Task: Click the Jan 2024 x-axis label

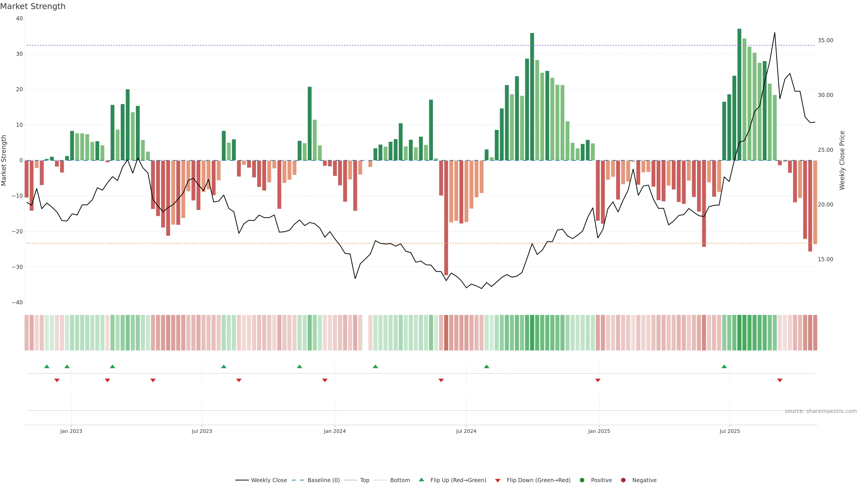Action: tap(335, 431)
